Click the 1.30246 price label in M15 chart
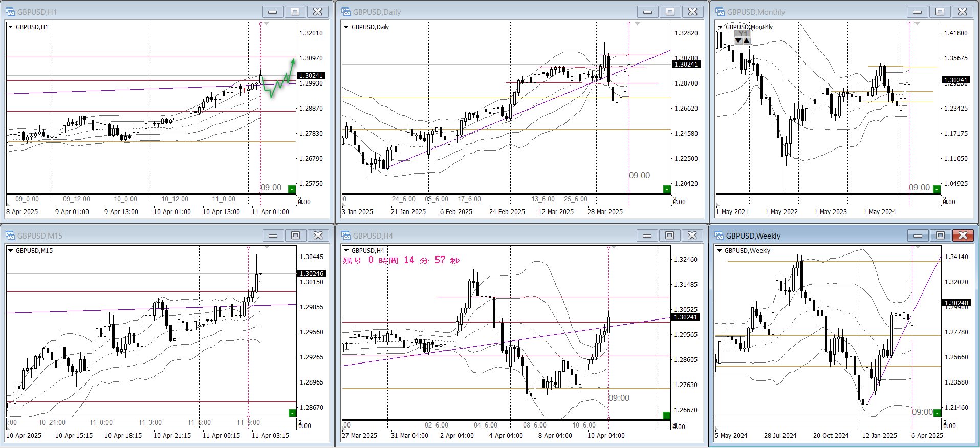This screenshot has height=448, width=980. pyautogui.click(x=311, y=274)
